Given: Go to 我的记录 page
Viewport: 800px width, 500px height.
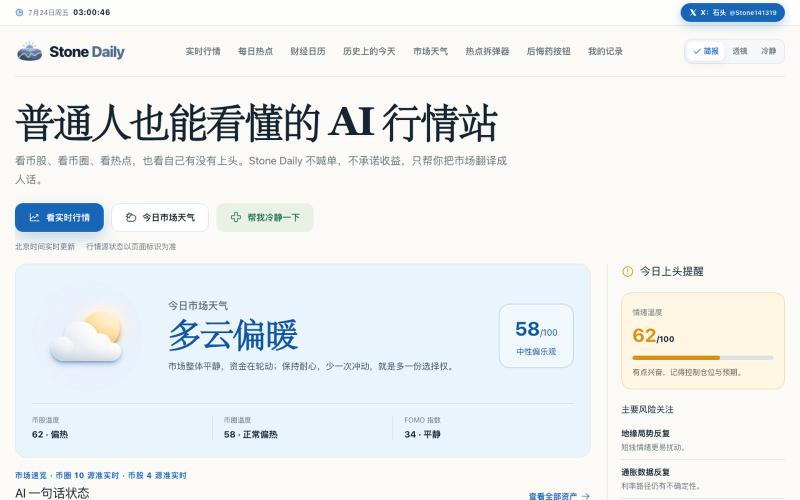Looking at the screenshot, I should 605,51.
